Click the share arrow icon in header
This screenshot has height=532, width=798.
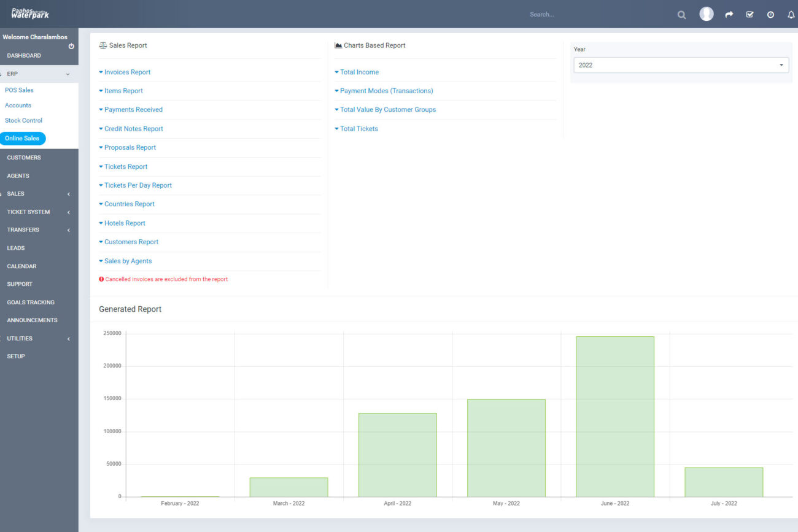point(729,15)
